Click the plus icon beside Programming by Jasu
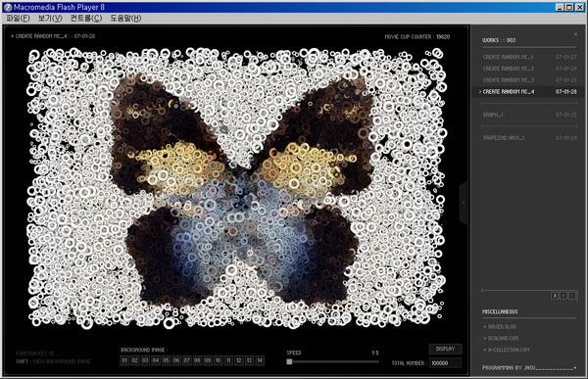Viewport: 588px width, 379px height. click(x=575, y=368)
